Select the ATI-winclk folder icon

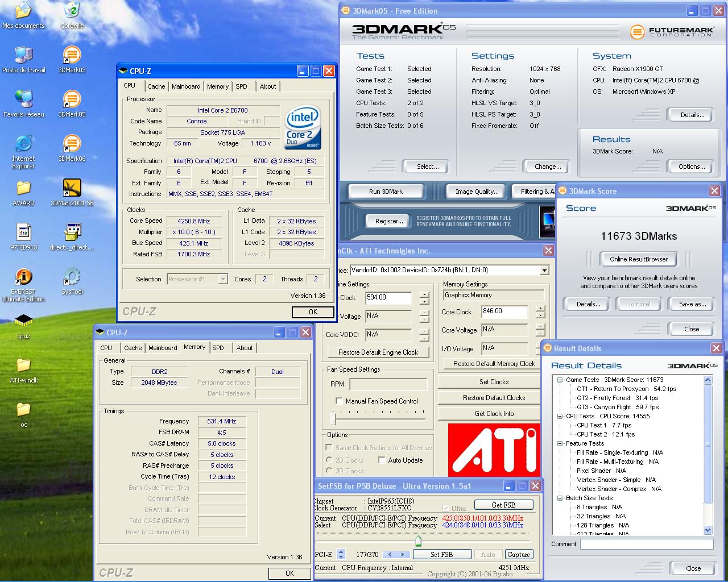pos(23,370)
